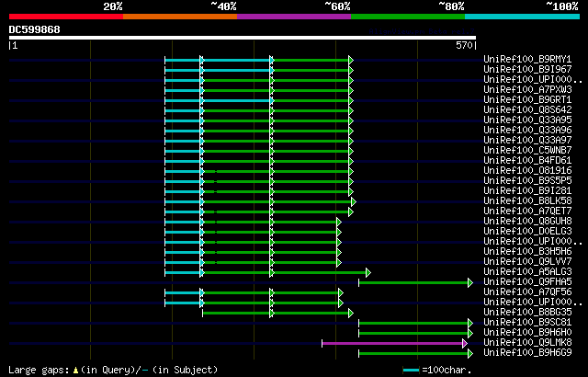Click the cyan 100char scale bar legend
The height and width of the screenshot is (377, 588).
pyautogui.click(x=411, y=371)
